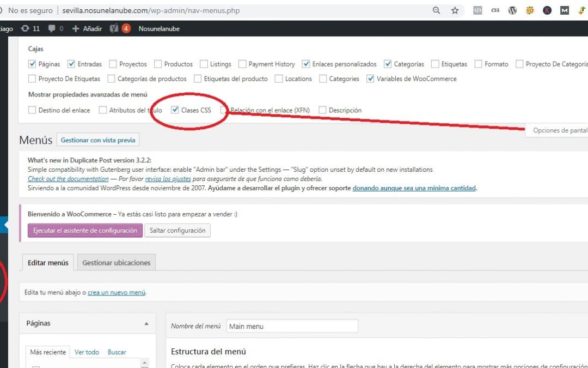Switch to the Gestionar ubicaciones tab
This screenshot has width=588, height=368.
pos(116,263)
